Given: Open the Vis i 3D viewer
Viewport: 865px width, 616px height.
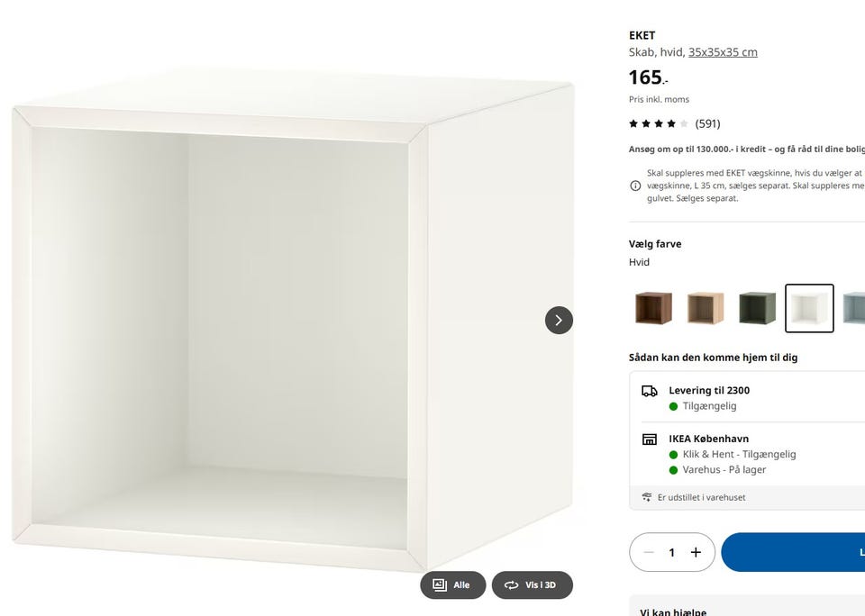Looking at the screenshot, I should click(x=532, y=584).
